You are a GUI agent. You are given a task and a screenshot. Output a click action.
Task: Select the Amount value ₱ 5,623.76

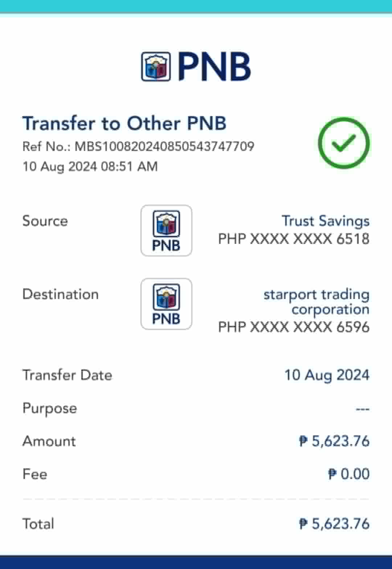334,441
